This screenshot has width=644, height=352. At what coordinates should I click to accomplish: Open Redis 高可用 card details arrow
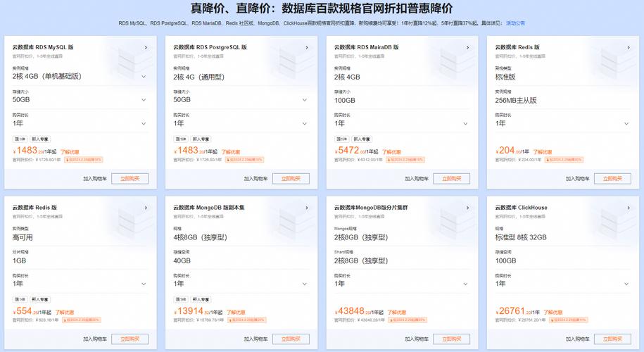click(146, 208)
